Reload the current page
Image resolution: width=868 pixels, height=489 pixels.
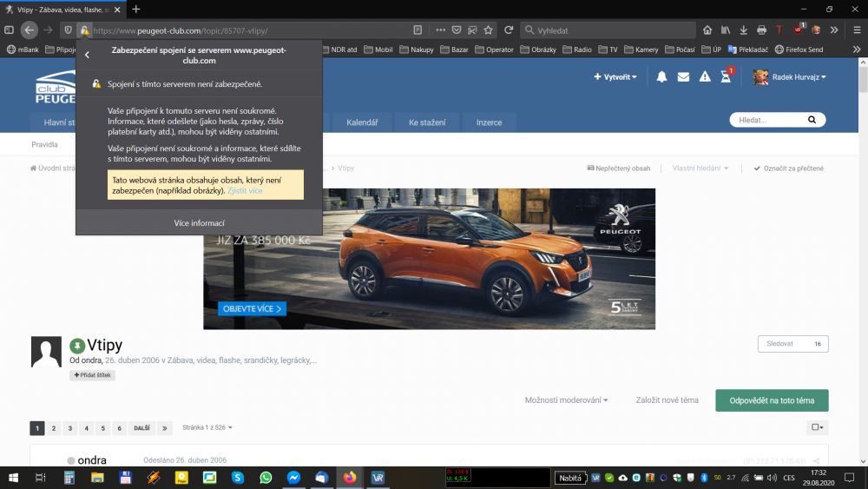pos(509,30)
